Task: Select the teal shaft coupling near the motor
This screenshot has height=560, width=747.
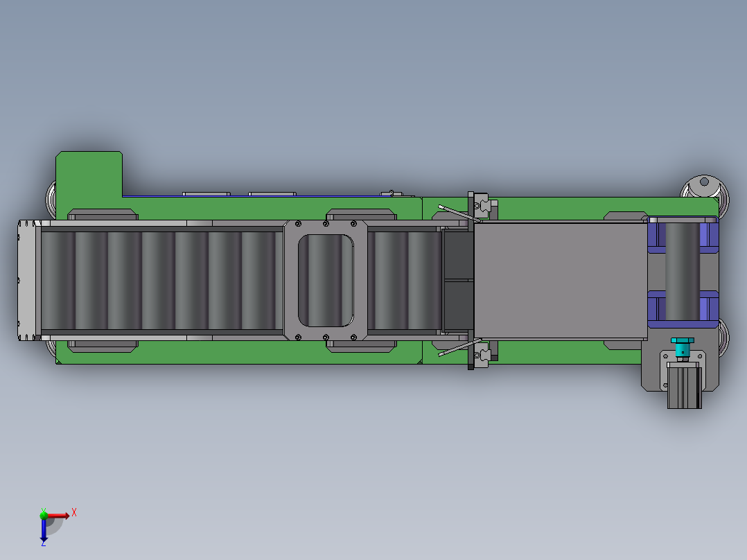Action: (682, 349)
